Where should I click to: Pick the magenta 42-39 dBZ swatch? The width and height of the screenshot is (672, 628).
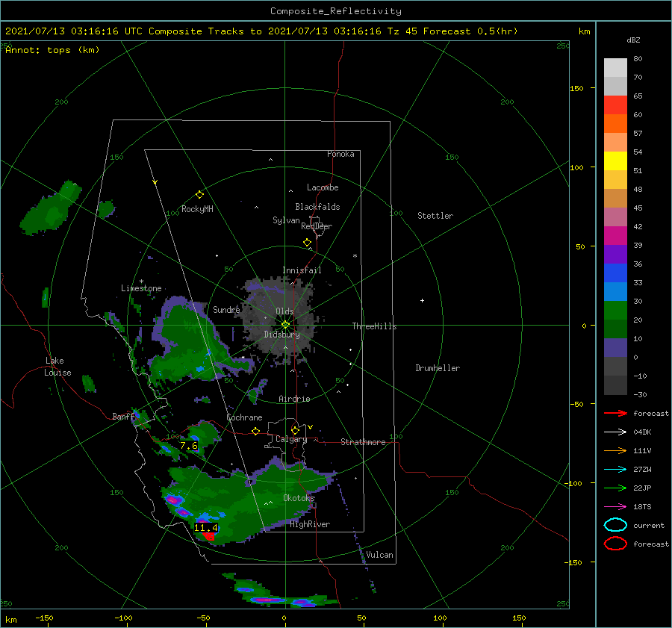coord(615,236)
